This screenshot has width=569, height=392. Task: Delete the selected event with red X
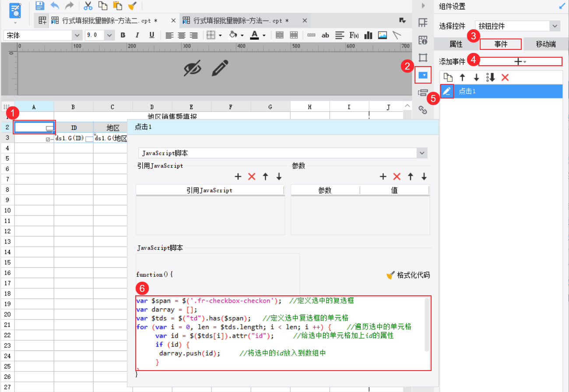pos(505,77)
